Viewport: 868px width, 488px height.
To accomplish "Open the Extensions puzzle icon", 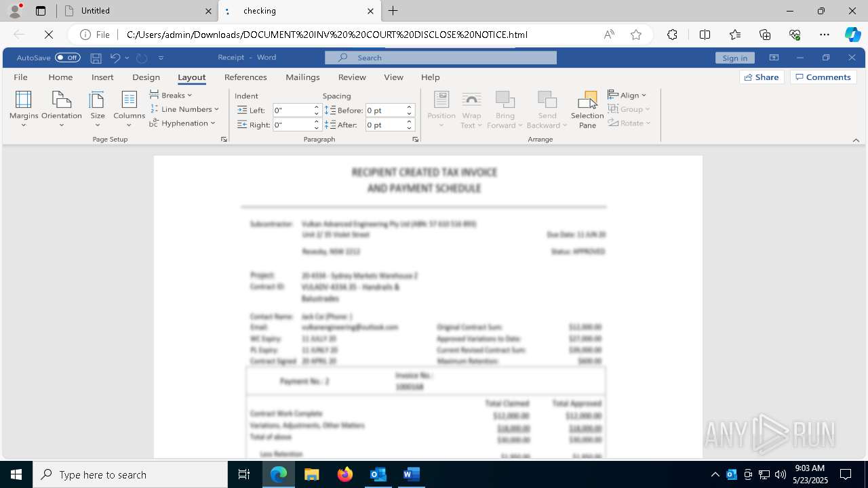I will pyautogui.click(x=672, y=35).
